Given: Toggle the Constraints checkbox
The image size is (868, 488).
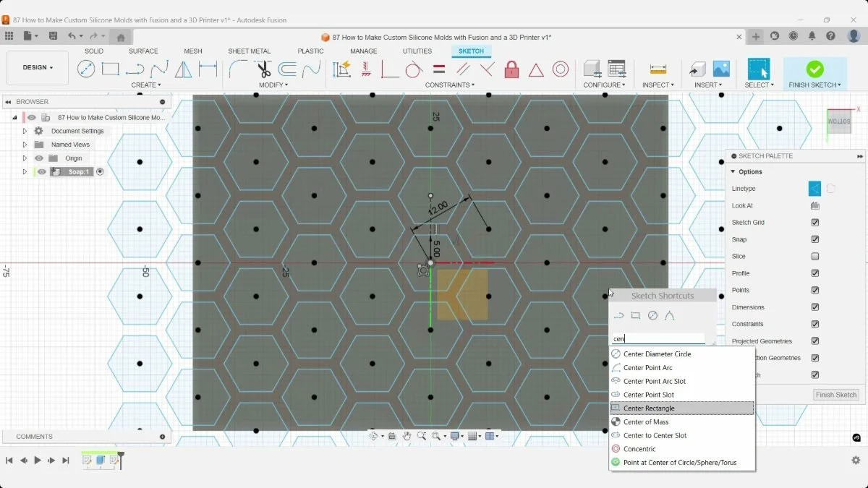Looking at the screenshot, I should [x=815, y=324].
